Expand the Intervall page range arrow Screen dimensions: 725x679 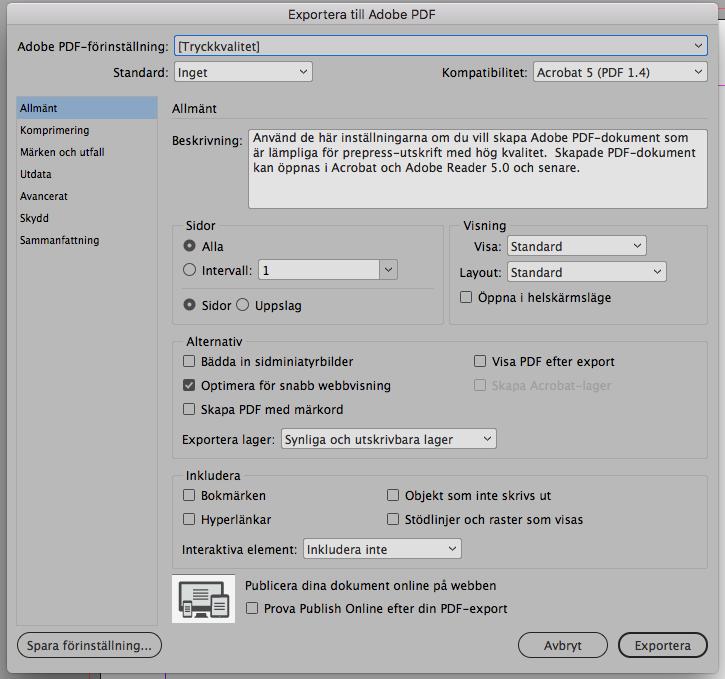(388, 269)
